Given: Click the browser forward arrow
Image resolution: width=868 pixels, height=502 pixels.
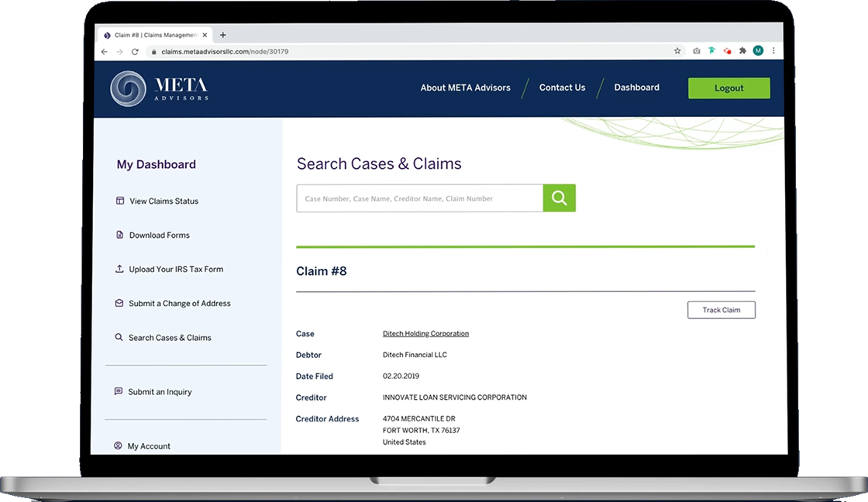Looking at the screenshot, I should click(x=119, y=51).
